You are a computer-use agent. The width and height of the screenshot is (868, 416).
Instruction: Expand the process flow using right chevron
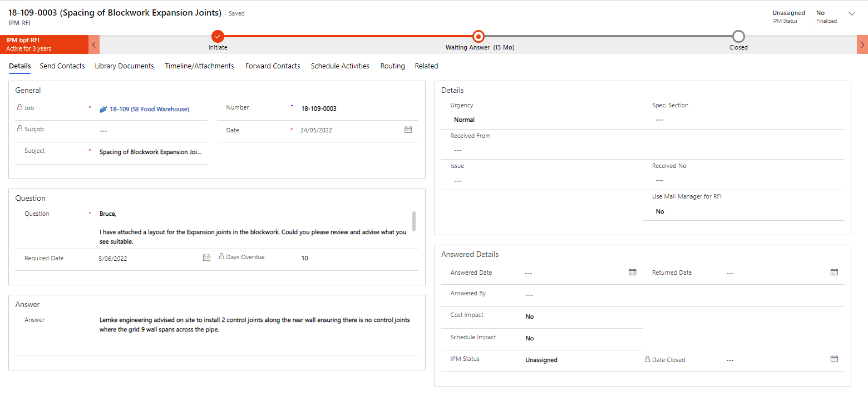pos(861,44)
